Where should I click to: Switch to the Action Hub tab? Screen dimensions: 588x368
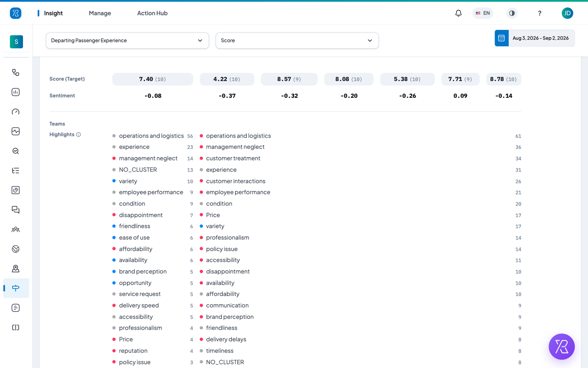click(152, 13)
